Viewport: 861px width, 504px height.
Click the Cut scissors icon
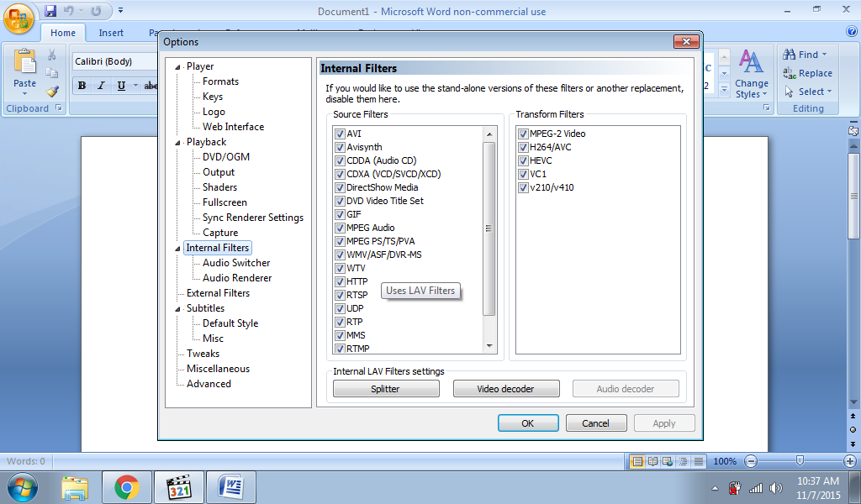52,55
